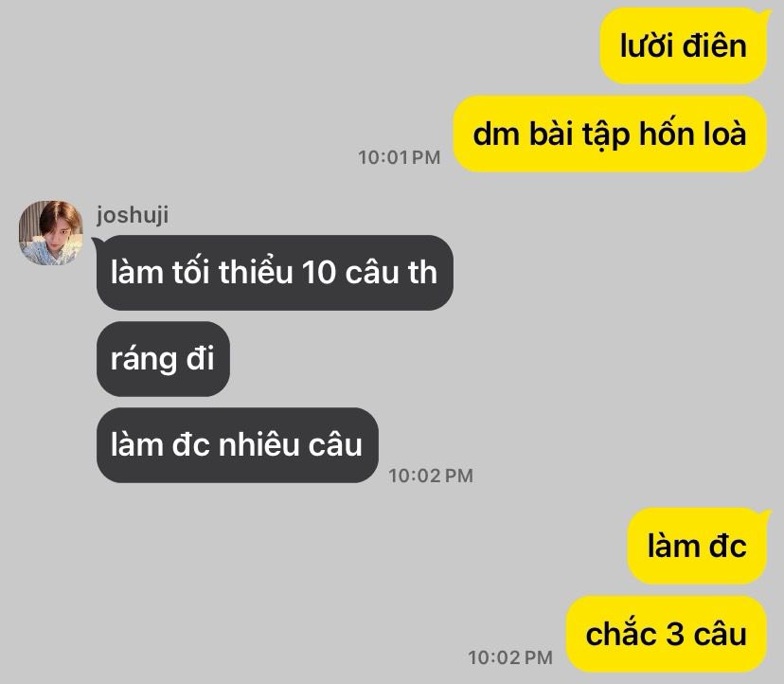784x684 pixels.
Task: Select the yellow "làm đc" bubble
Action: coord(697,546)
